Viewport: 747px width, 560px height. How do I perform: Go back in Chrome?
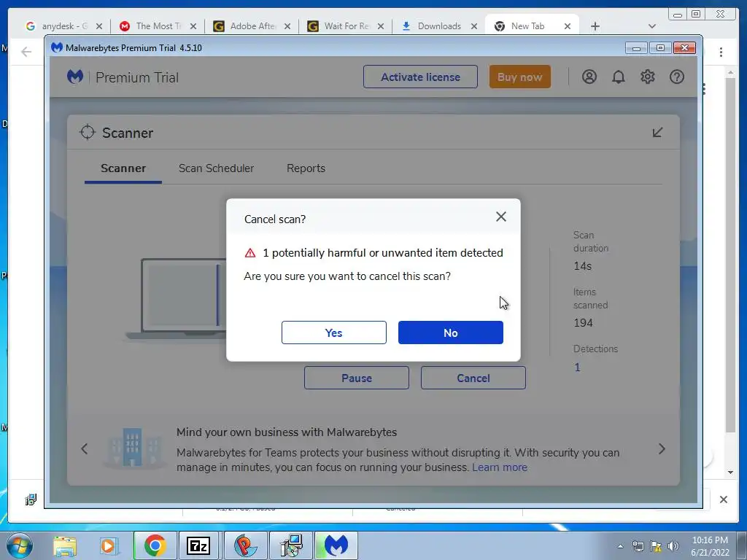pyautogui.click(x=26, y=52)
